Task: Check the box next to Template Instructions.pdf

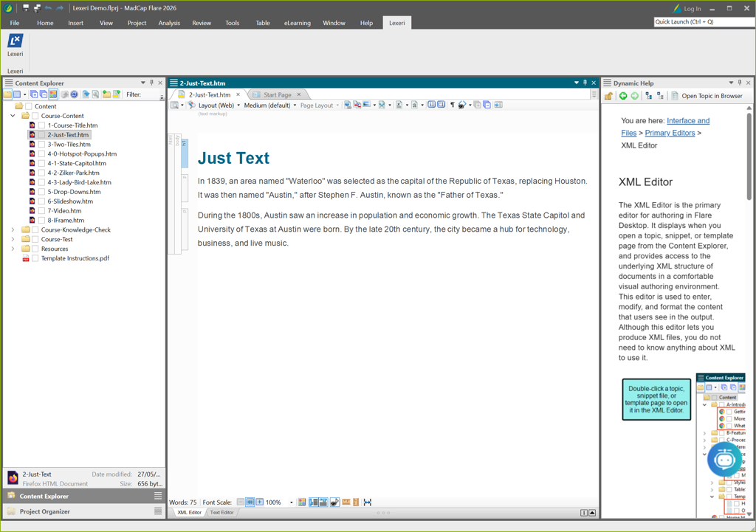Action: tap(35, 258)
